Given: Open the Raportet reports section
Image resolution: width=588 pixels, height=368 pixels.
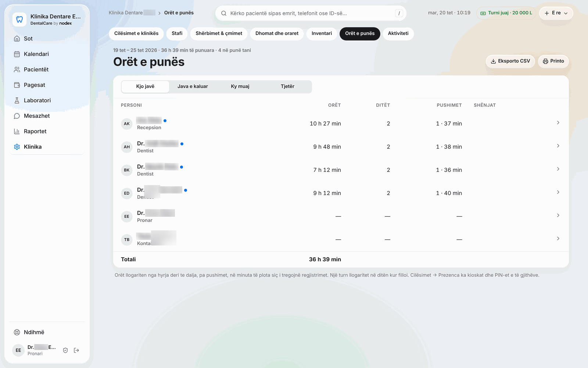Looking at the screenshot, I should point(47,131).
